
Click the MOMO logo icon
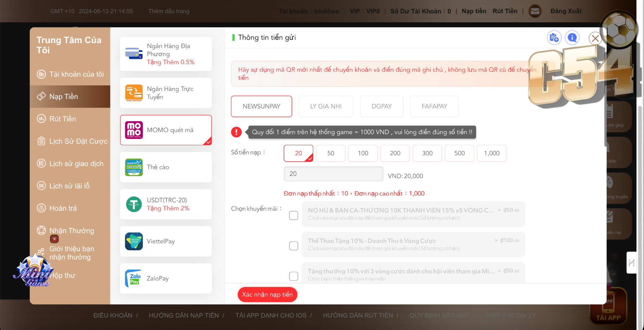[x=134, y=130]
